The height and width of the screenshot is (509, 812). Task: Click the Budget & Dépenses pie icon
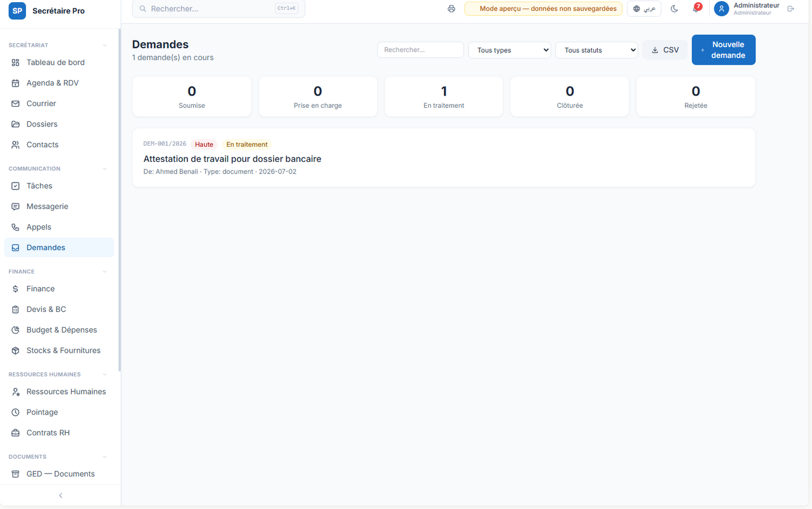(x=16, y=330)
